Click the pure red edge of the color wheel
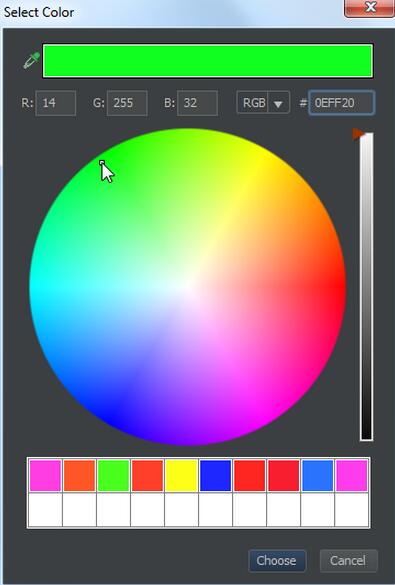Image resolution: width=395 pixels, height=585 pixels. point(342,287)
